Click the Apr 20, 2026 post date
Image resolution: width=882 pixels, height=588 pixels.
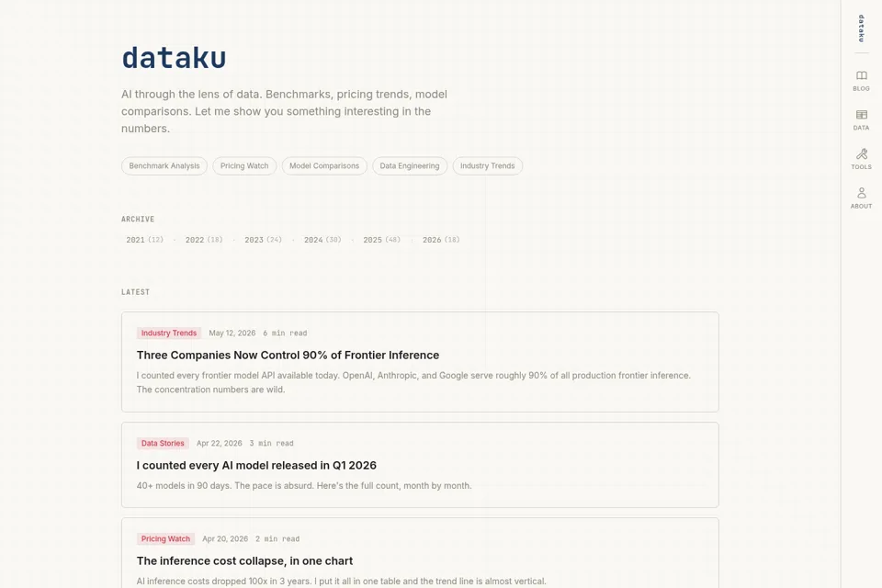point(225,539)
